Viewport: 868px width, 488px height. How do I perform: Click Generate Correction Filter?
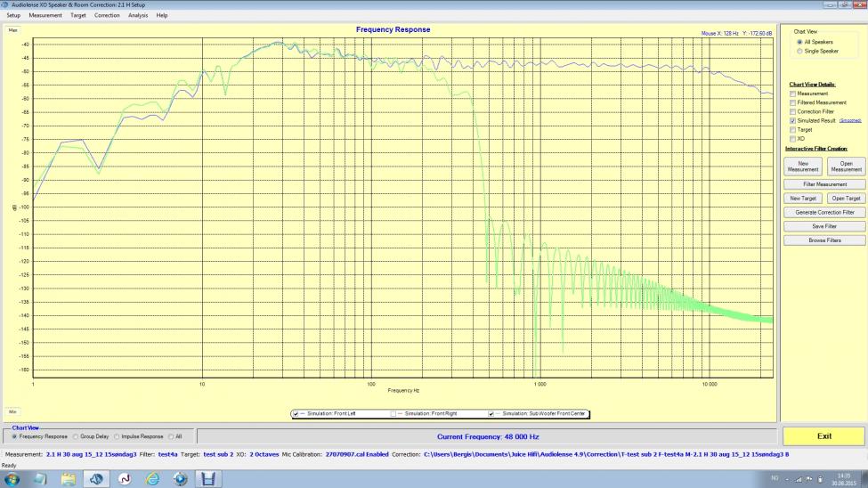(824, 213)
